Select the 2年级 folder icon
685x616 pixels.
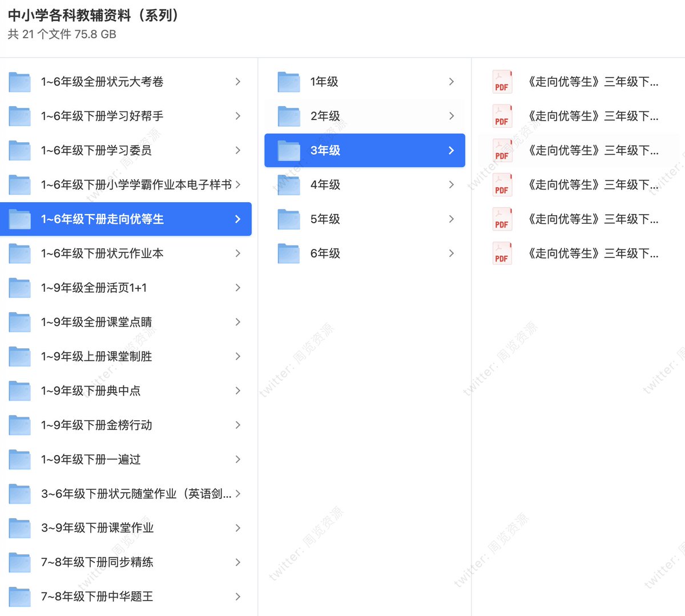coord(289,116)
